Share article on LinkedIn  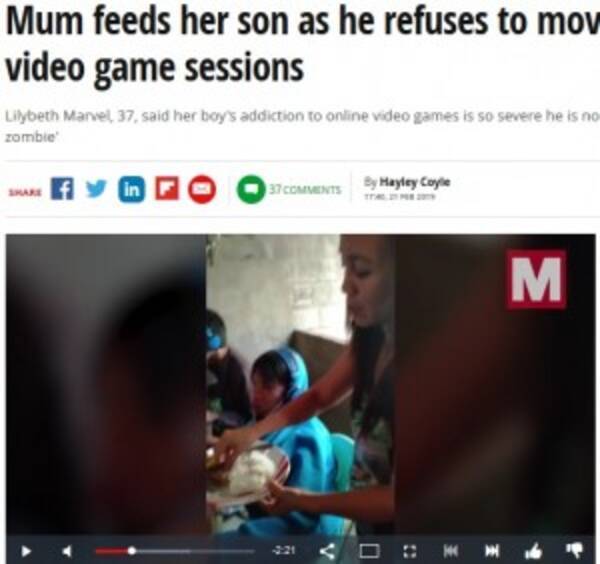pos(132,189)
